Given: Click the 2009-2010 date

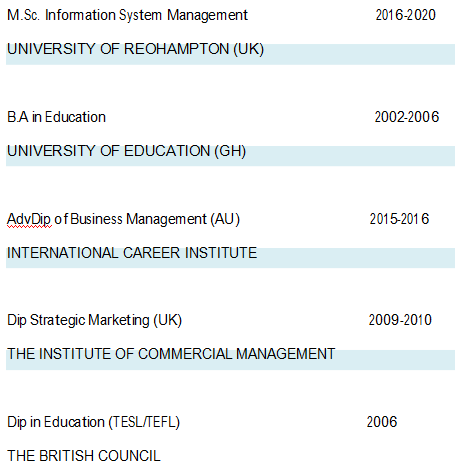Looking at the screenshot, I should (x=400, y=320).
